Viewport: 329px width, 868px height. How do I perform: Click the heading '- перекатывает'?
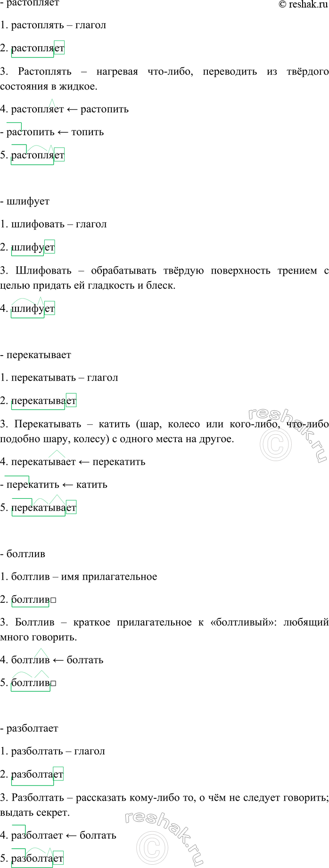click(x=35, y=355)
